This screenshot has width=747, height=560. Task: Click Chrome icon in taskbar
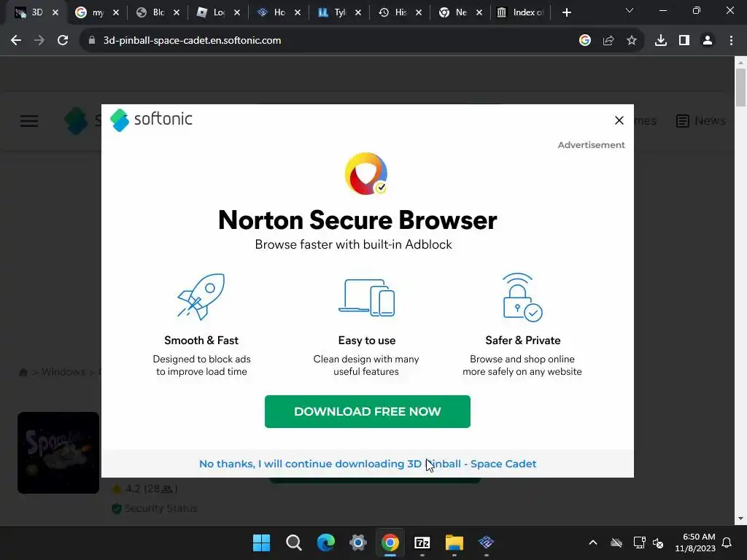390,542
